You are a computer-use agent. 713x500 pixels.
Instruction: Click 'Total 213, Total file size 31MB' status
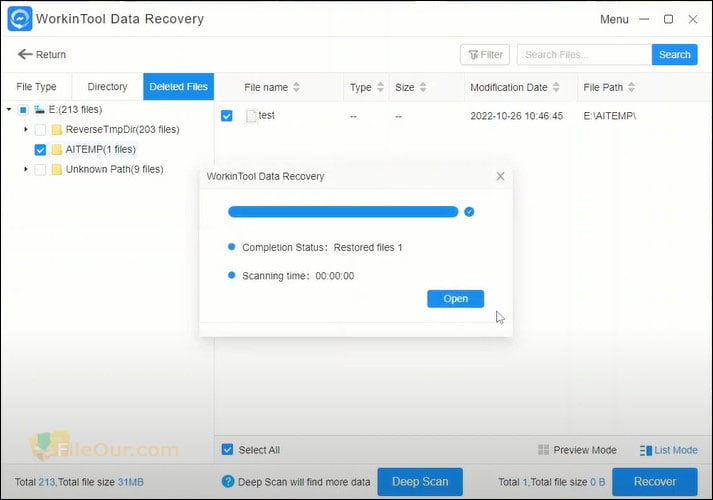click(79, 482)
